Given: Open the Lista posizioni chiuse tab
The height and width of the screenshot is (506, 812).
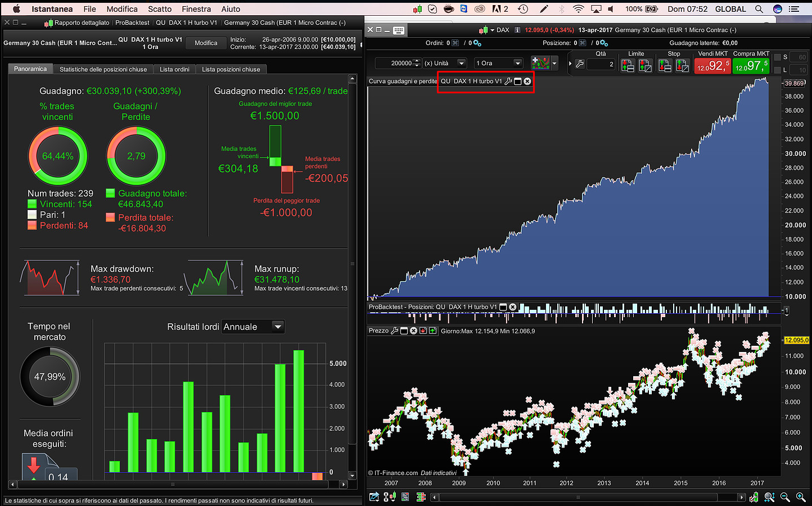Looking at the screenshot, I should 231,69.
